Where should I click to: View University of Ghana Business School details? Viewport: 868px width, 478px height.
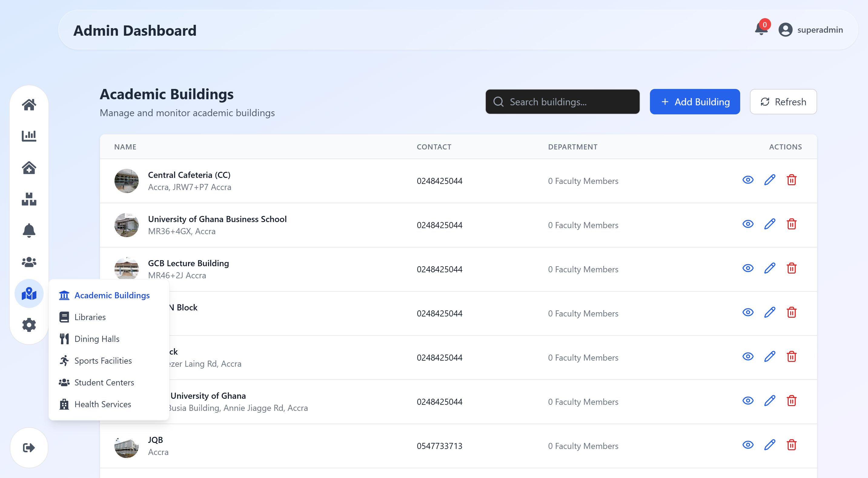(748, 224)
